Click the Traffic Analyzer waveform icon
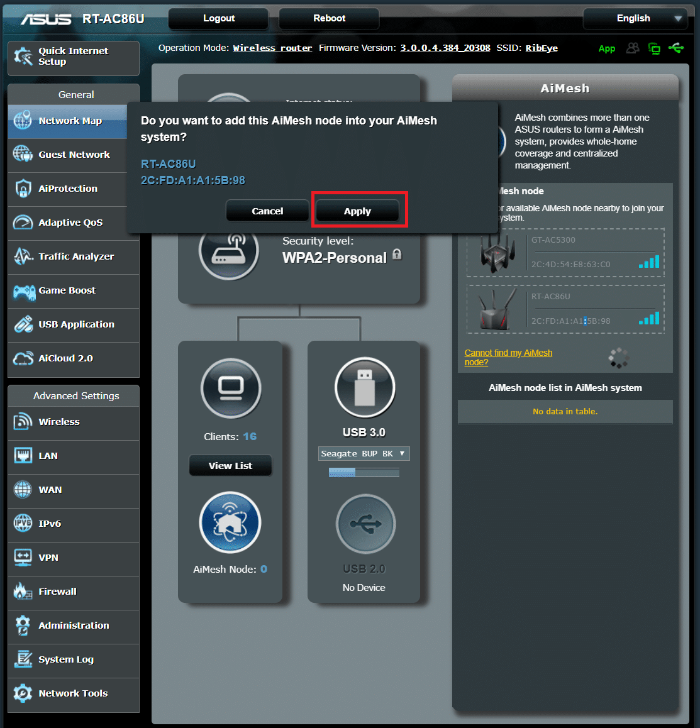700x728 pixels. click(23, 256)
